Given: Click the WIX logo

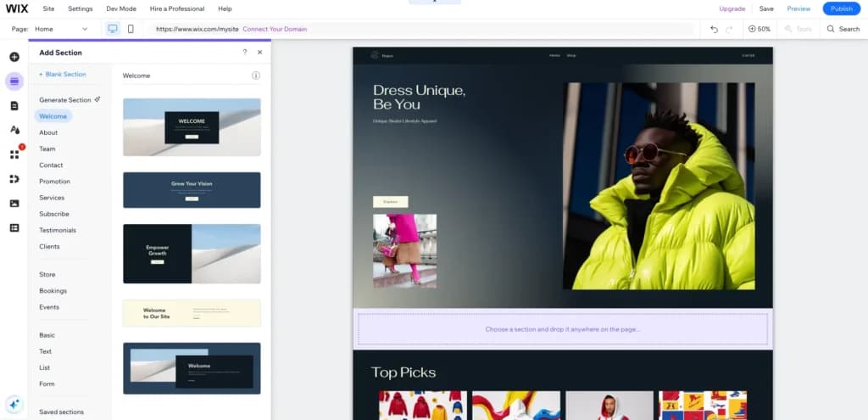Looking at the screenshot, I should 17,8.
